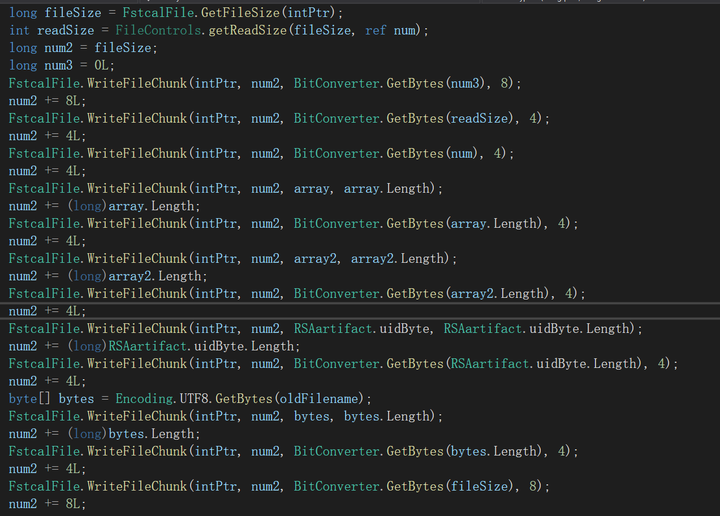Image resolution: width=720 pixels, height=516 pixels.
Task: Click the 'num2 += (long)array.Length' line
Action: (104, 206)
